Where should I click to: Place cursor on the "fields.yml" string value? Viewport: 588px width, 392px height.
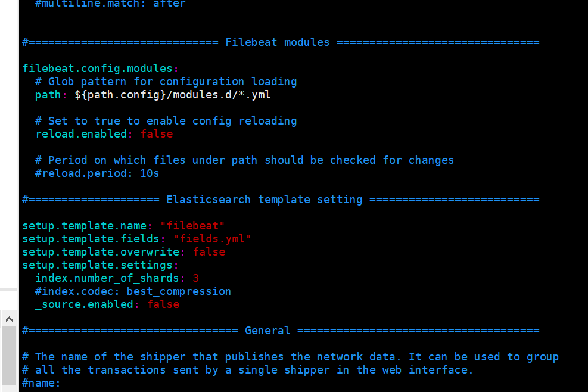[212, 239]
